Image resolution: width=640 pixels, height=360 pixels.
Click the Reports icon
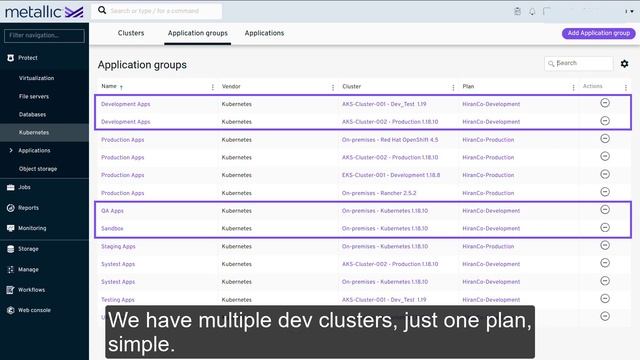tap(11, 208)
